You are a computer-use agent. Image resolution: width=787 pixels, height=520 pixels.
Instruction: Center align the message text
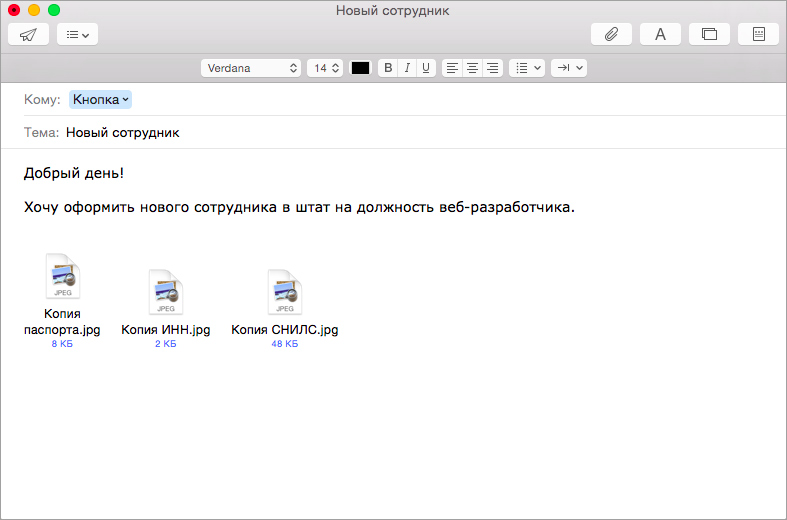pos(472,68)
